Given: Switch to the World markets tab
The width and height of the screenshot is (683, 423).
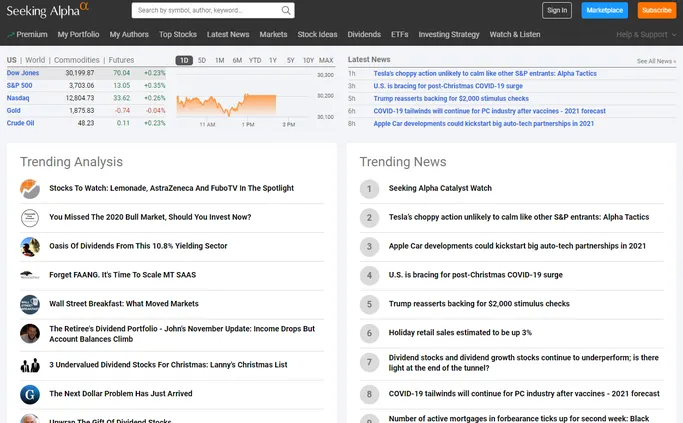Looking at the screenshot, I should click(35, 60).
